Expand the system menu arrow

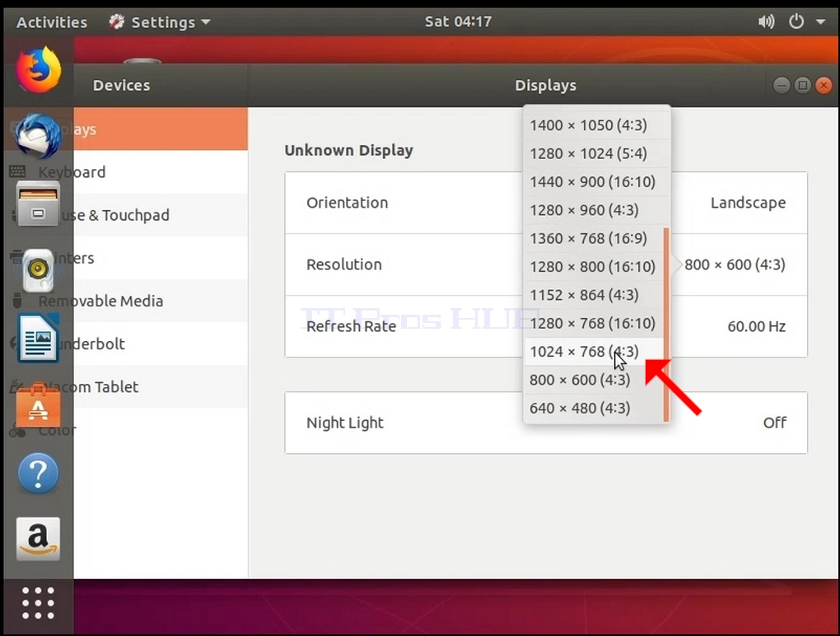pos(821,22)
